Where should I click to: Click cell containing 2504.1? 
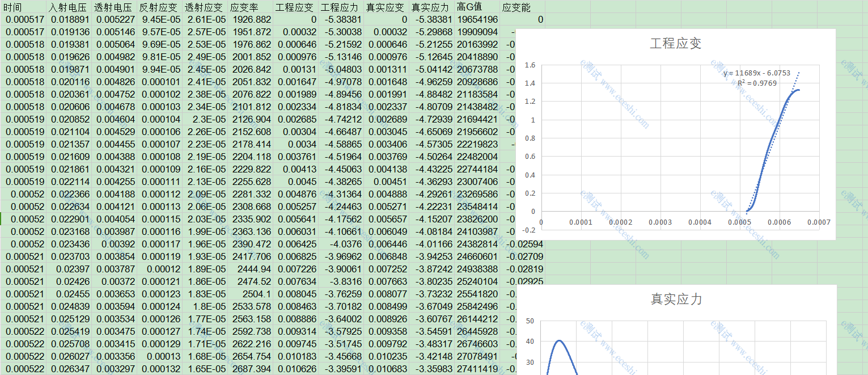pos(251,294)
